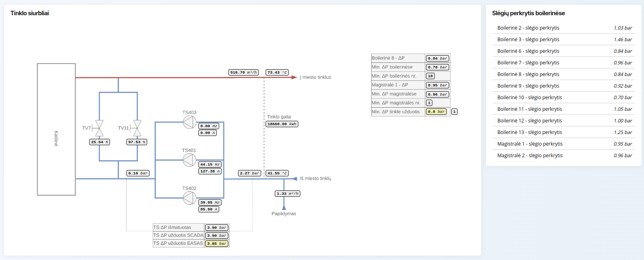
Task: Select the Tinklo galia 18660.00 kWh value
Action: 282,124
